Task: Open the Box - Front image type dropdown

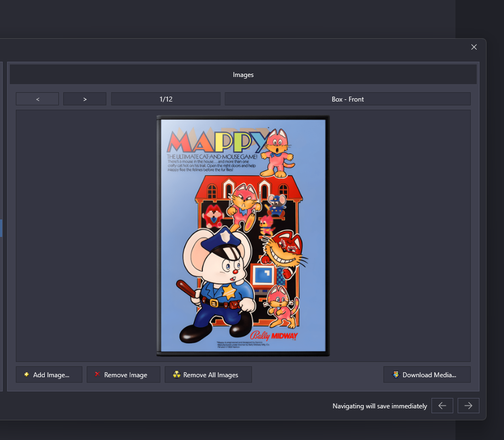Action: (x=347, y=99)
